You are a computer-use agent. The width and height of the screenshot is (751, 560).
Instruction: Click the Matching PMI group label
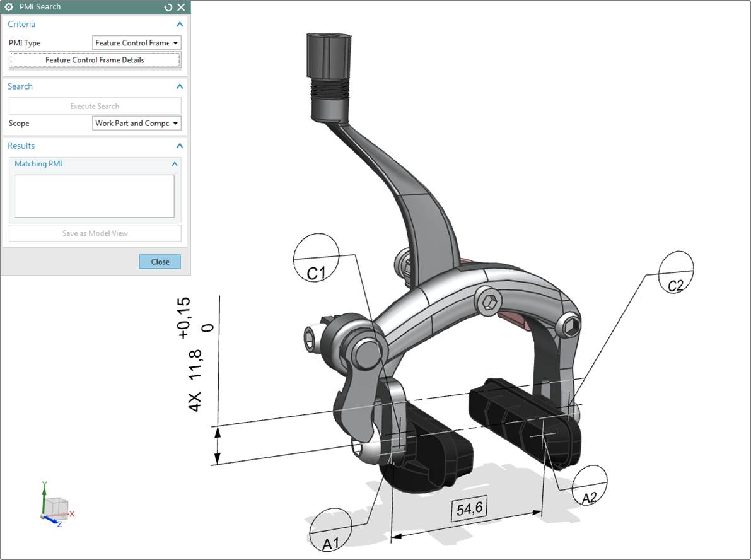tap(38, 164)
